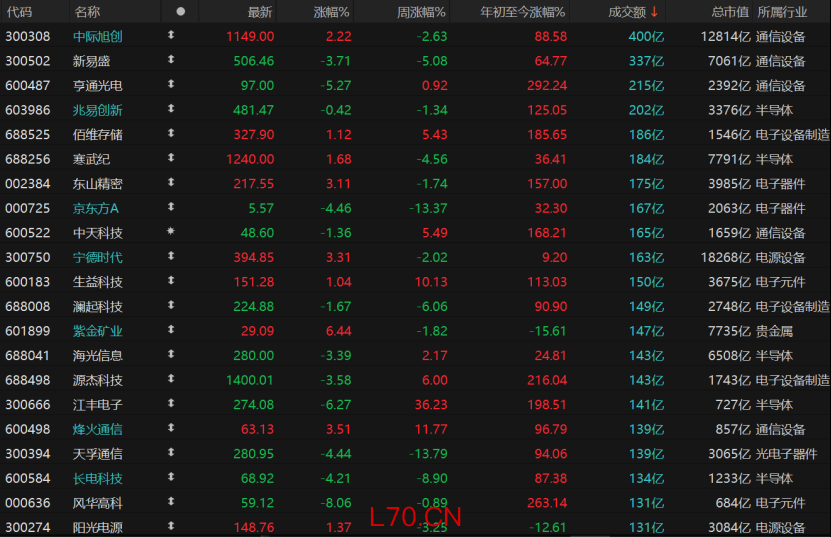Image resolution: width=831 pixels, height=537 pixels.
Task: Click stock code 601899
Action: click(28, 331)
